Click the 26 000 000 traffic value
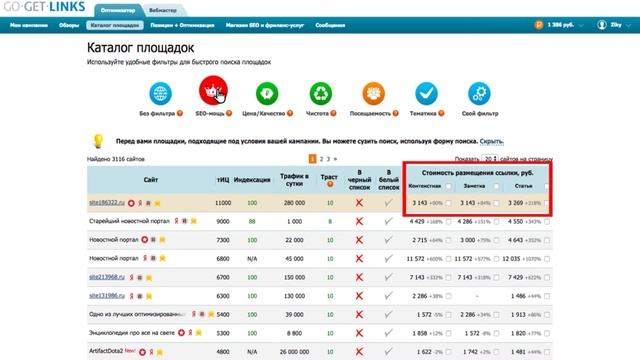Screen dimensions: 640x360 click(x=294, y=352)
